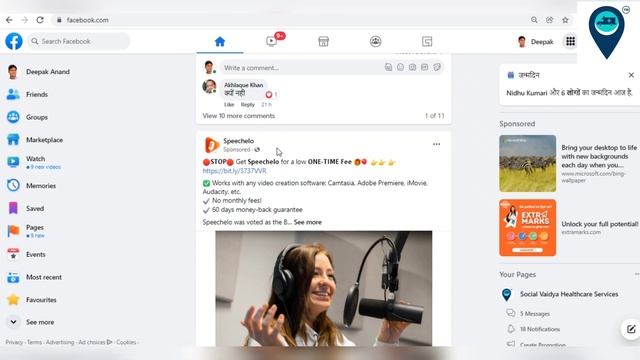
Task: Like Akhlaque Khan's comment
Action: coord(229,104)
